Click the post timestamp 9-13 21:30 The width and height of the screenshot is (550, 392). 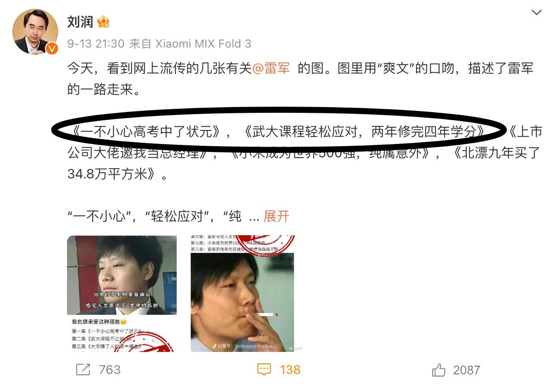pyautogui.click(x=96, y=44)
